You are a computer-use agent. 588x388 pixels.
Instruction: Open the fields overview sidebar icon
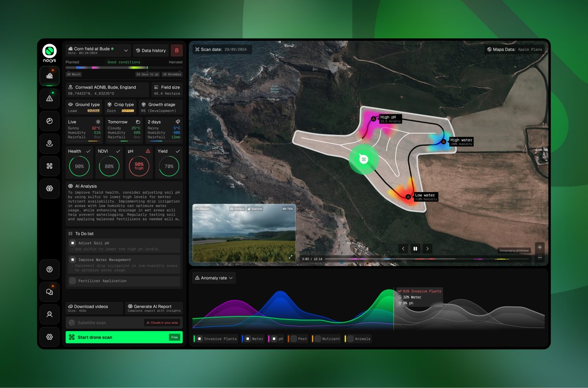pos(49,76)
